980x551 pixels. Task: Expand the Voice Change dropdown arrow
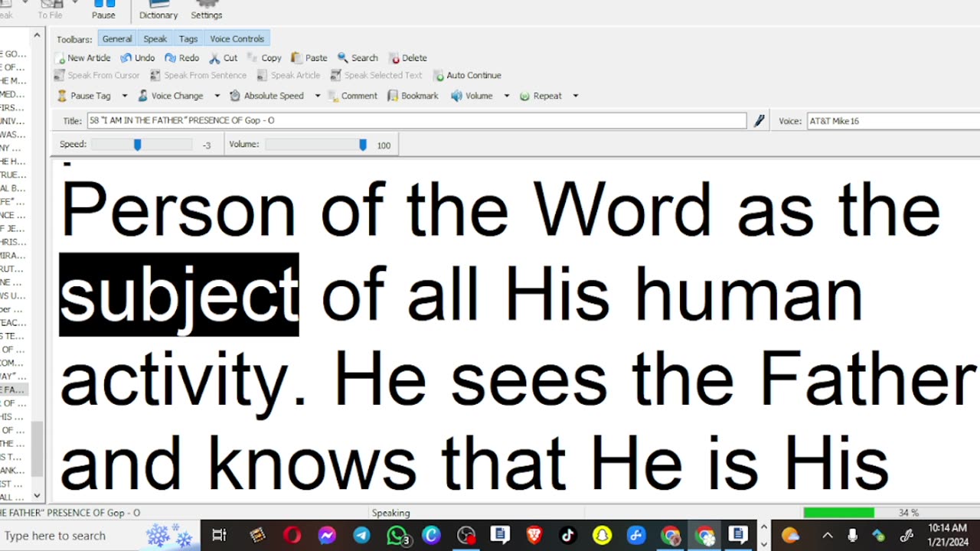217,96
